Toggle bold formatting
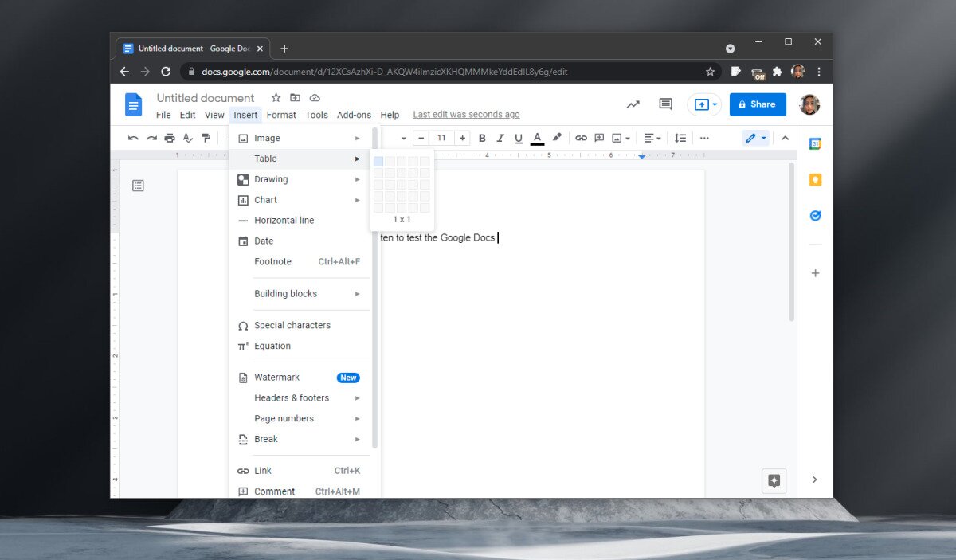Image resolution: width=956 pixels, height=560 pixels. pyautogui.click(x=482, y=137)
